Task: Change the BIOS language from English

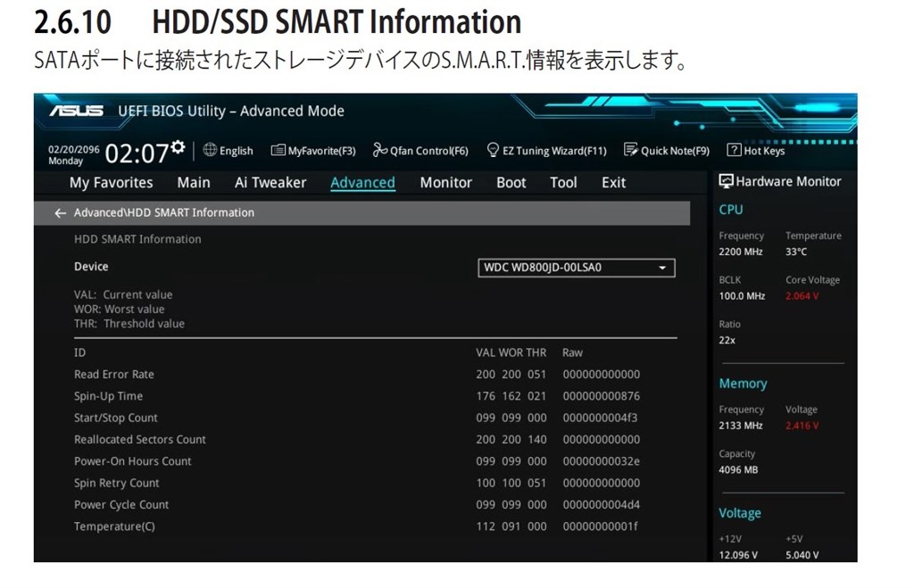Action: [228, 150]
